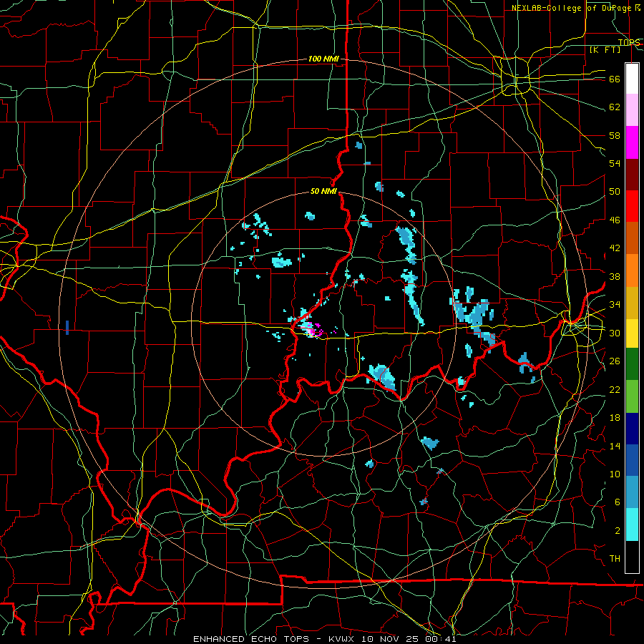Viewport: 644px width, 644px height.
Task: Click the legend value 42
Action: [615, 248]
